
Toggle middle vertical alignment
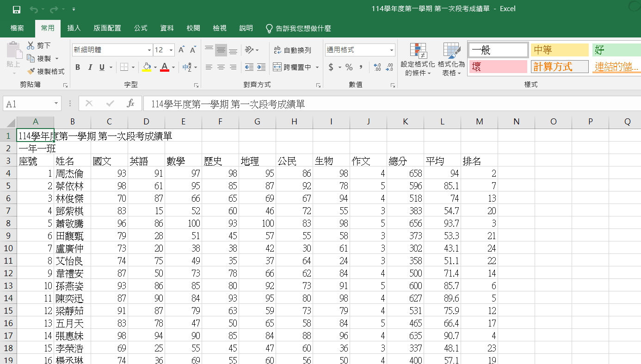click(221, 50)
